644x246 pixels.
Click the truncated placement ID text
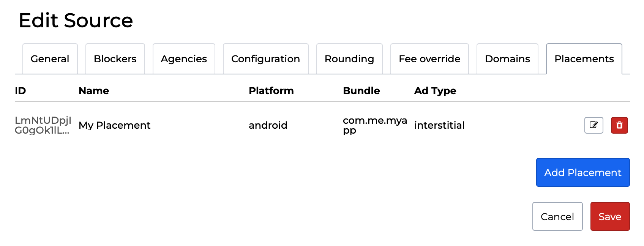[43, 125]
